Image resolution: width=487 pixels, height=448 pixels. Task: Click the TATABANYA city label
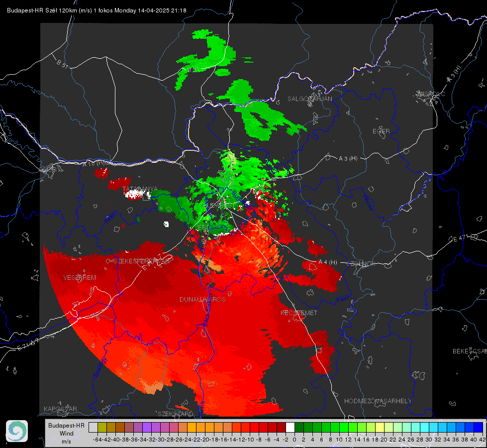pos(140,189)
